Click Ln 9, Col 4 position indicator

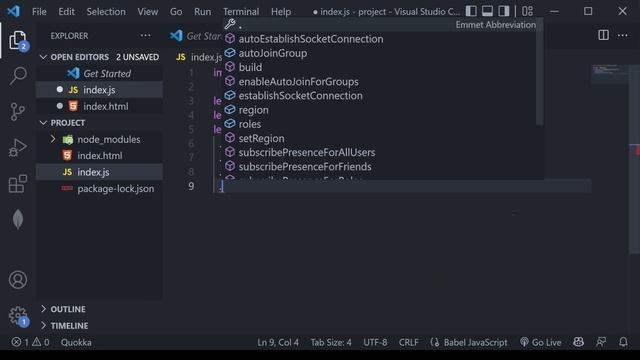(x=278, y=342)
